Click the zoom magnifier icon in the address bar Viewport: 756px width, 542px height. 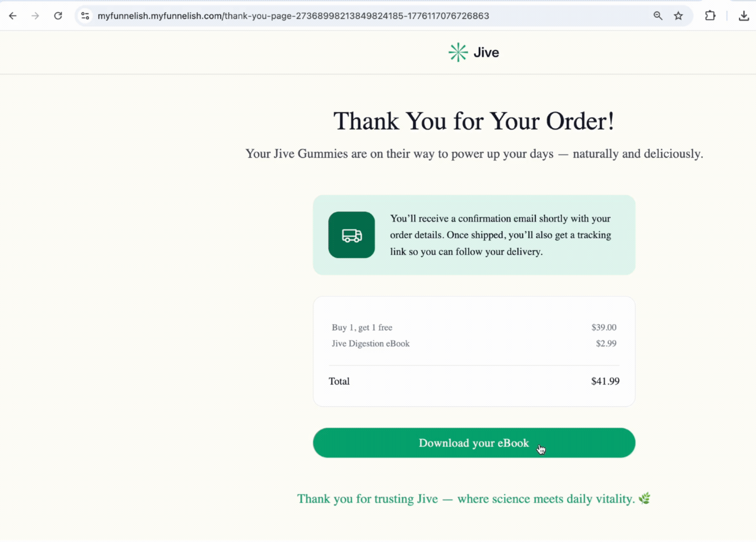pyautogui.click(x=658, y=15)
